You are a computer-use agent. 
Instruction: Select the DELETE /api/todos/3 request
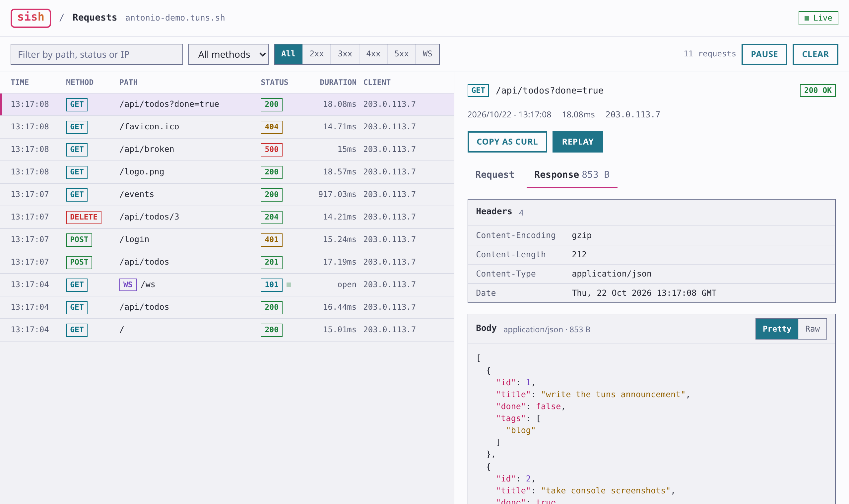[227, 217]
